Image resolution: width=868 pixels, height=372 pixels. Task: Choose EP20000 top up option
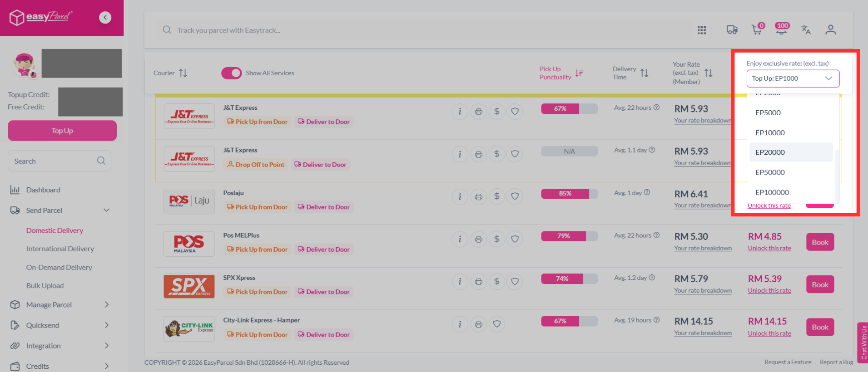(x=791, y=152)
